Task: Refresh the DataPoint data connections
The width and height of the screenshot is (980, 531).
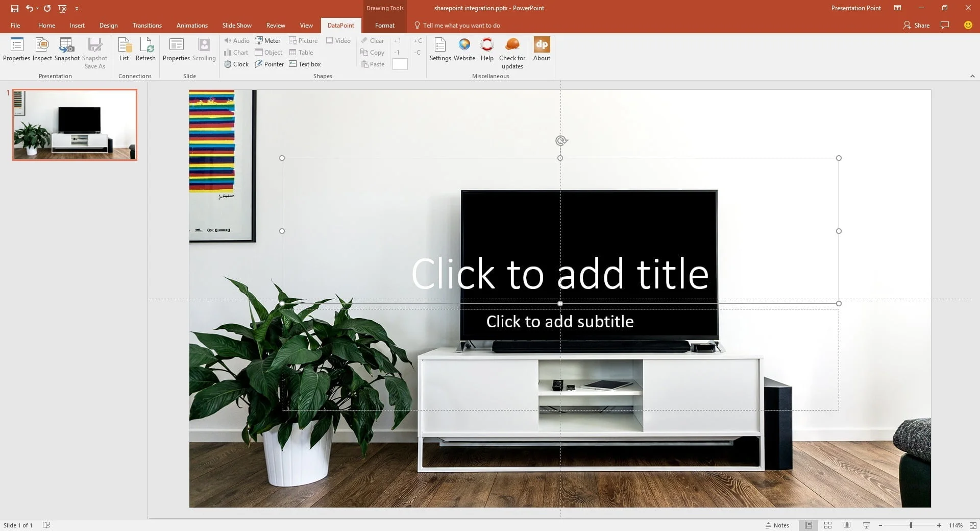Action: (145, 50)
